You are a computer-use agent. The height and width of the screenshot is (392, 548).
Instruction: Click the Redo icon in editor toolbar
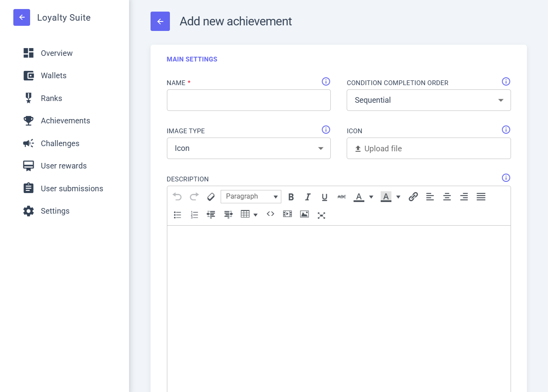[194, 196]
